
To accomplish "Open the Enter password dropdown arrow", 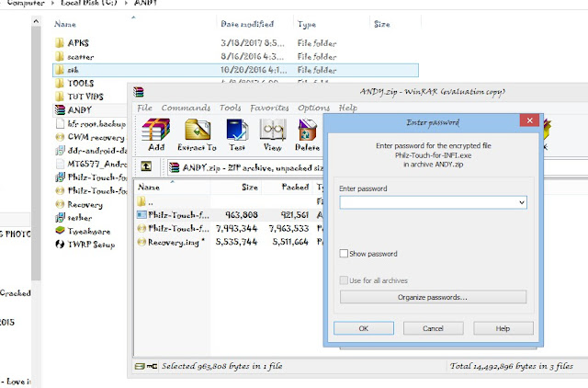I will click(x=522, y=202).
